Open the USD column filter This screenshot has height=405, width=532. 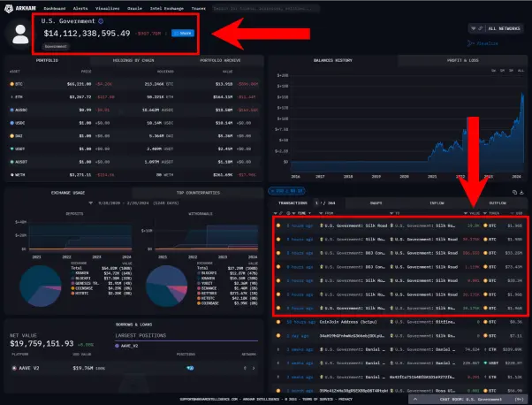512,213
